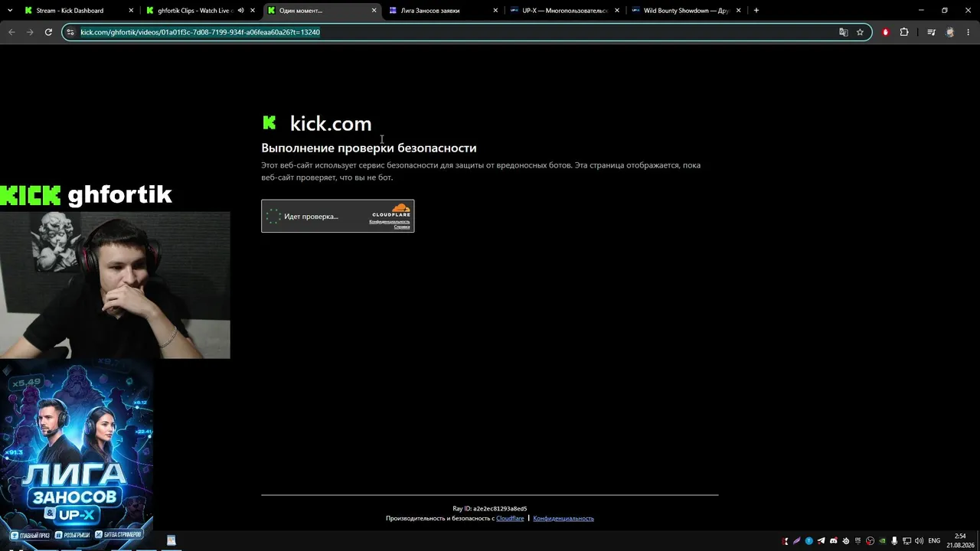Open microphone tray icon
Screen dimensions: 980x551
895,541
